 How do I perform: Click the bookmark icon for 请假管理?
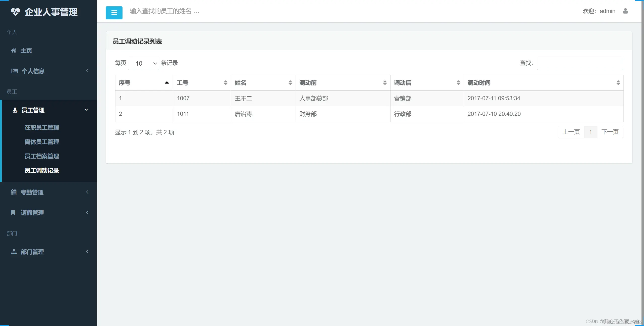[13, 213]
